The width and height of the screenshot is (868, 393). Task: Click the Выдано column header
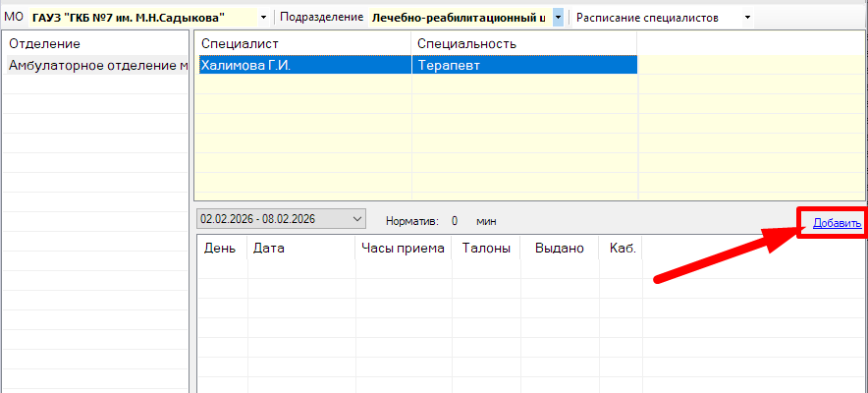(x=559, y=249)
